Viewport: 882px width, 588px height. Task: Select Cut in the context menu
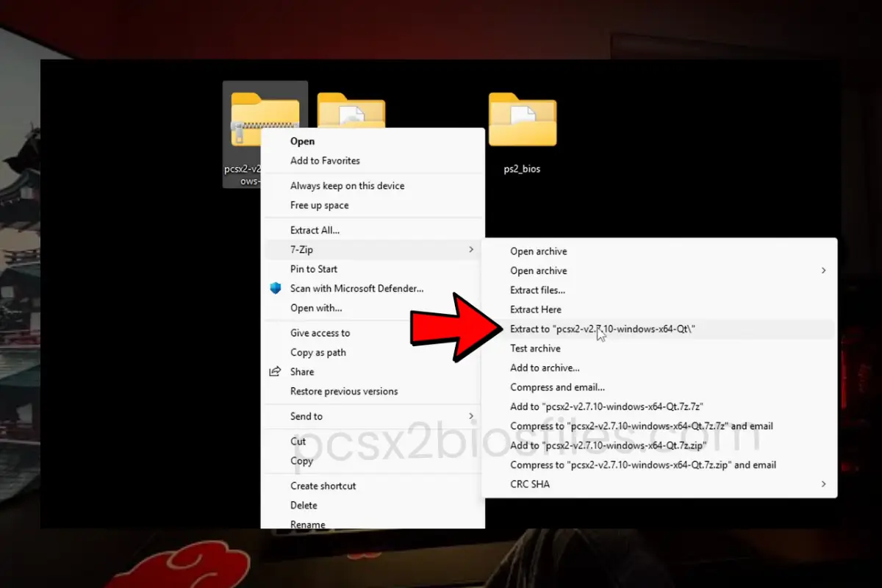click(298, 441)
